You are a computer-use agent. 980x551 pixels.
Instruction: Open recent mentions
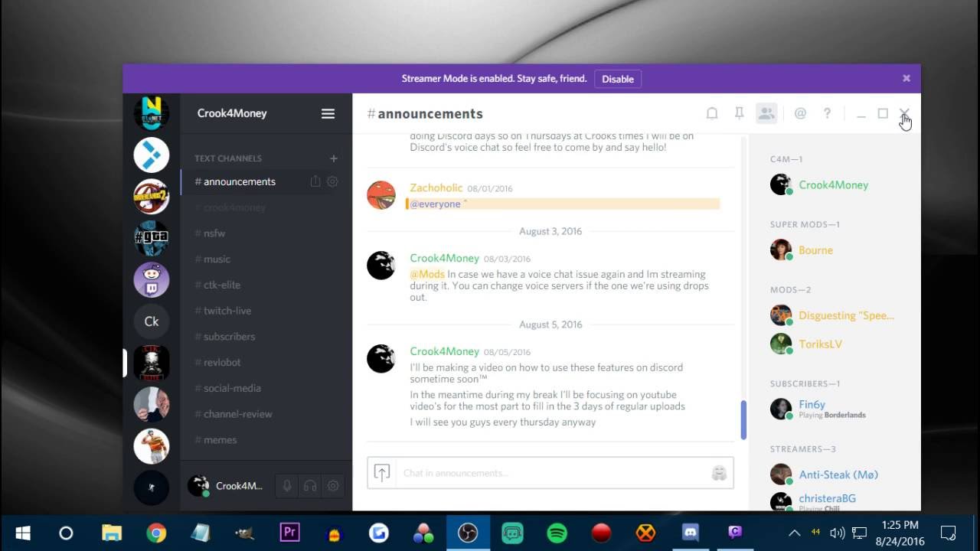click(800, 113)
